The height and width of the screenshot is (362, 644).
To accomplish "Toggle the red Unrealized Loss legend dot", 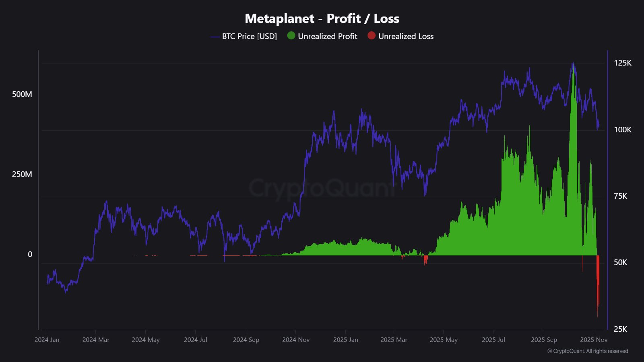I will point(372,36).
